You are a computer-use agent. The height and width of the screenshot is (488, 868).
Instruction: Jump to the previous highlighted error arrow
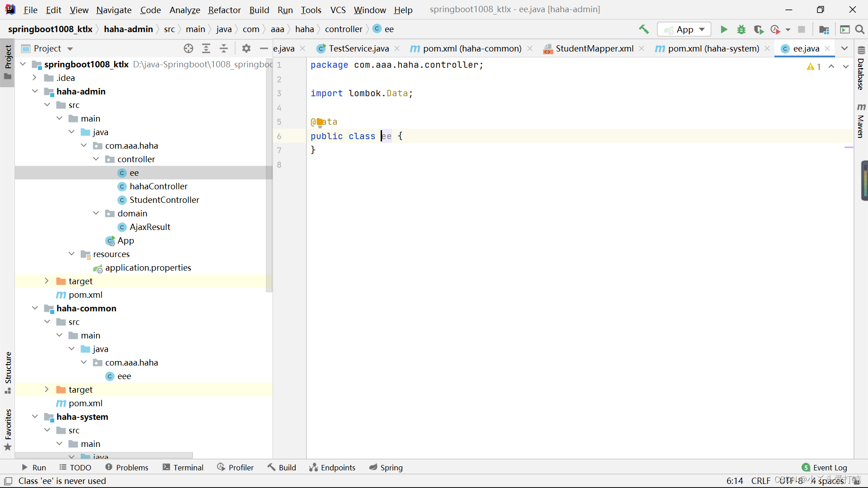coord(831,66)
